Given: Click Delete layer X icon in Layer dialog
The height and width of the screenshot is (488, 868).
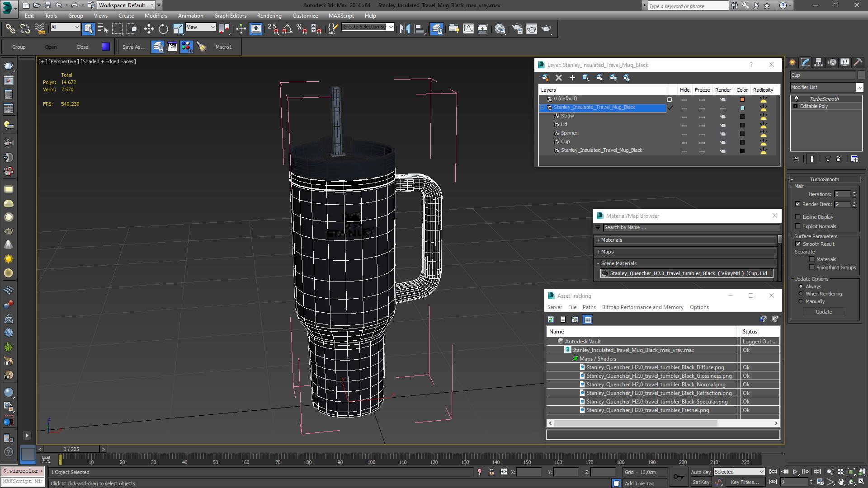Looking at the screenshot, I should [559, 78].
